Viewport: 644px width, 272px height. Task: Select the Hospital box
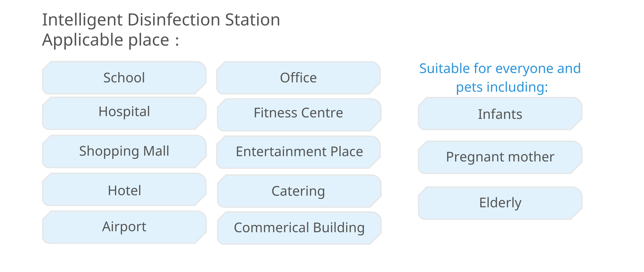[124, 113]
